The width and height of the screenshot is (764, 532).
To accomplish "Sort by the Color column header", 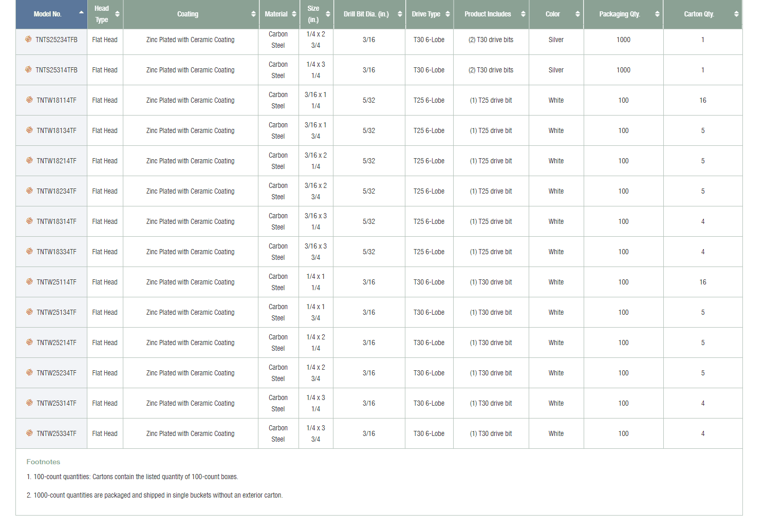I will pyautogui.click(x=555, y=14).
